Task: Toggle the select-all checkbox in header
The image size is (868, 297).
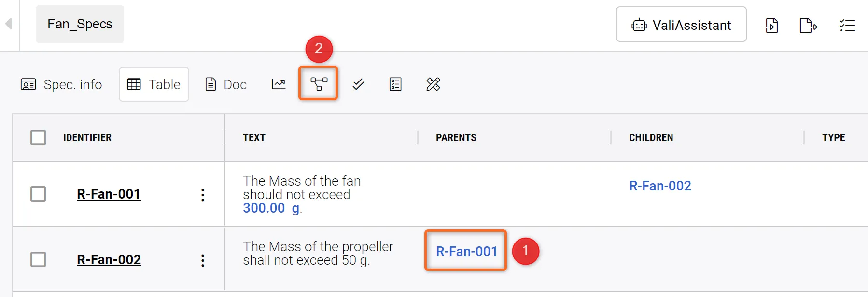Action: [38, 137]
